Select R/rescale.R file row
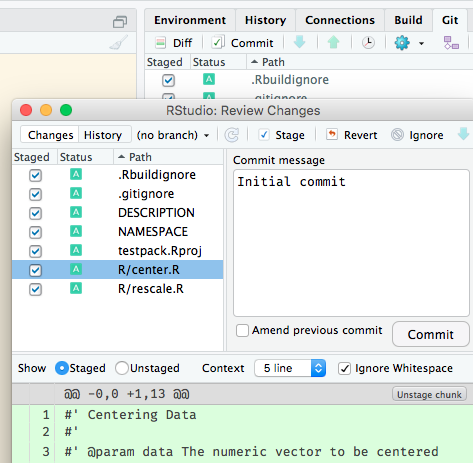This screenshot has height=463, width=473. (x=117, y=289)
